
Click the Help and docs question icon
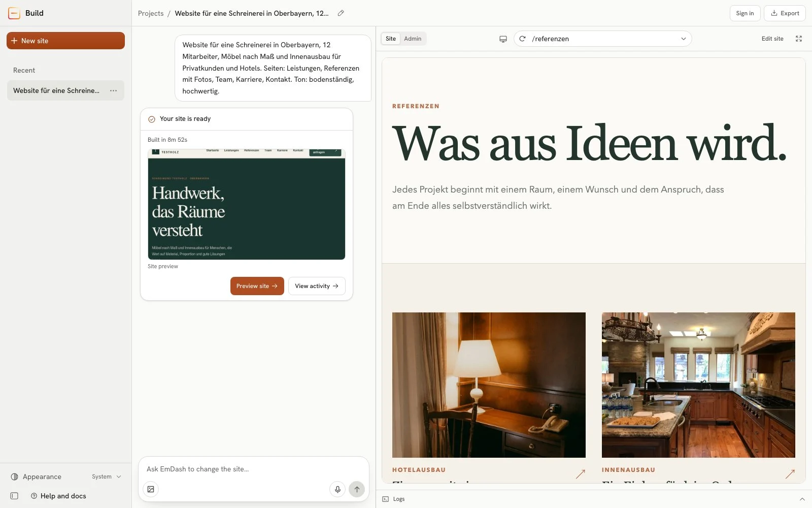click(x=34, y=496)
